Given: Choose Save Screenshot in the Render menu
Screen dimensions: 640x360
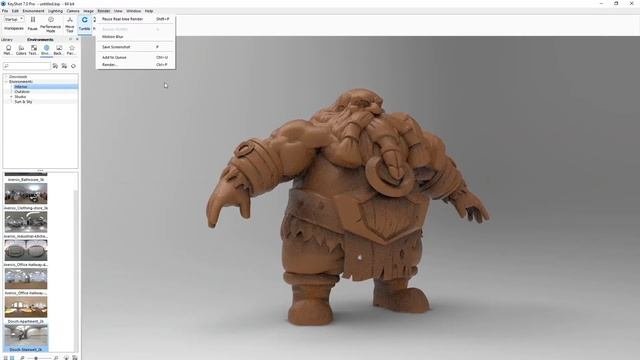Looking at the screenshot, I should point(136,47).
